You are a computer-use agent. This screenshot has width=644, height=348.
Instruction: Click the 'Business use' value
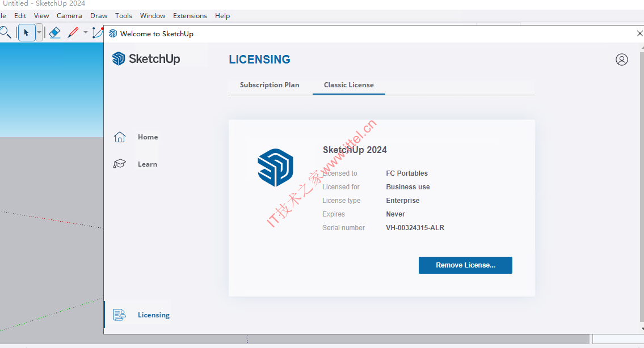[408, 186]
